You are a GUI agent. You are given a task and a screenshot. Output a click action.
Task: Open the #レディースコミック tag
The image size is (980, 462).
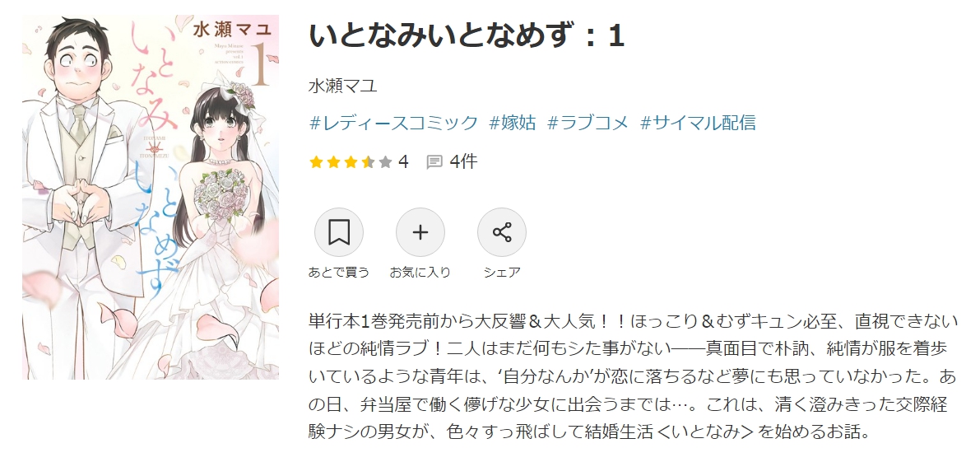click(x=393, y=123)
